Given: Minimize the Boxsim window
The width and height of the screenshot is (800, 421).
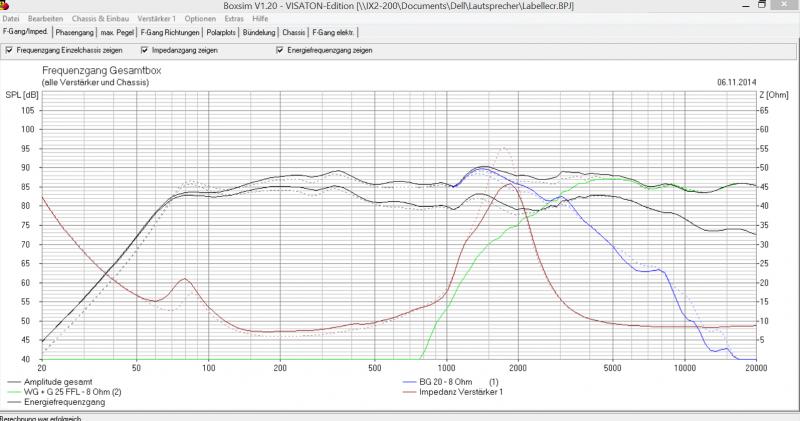Looking at the screenshot, I should 746,5.
